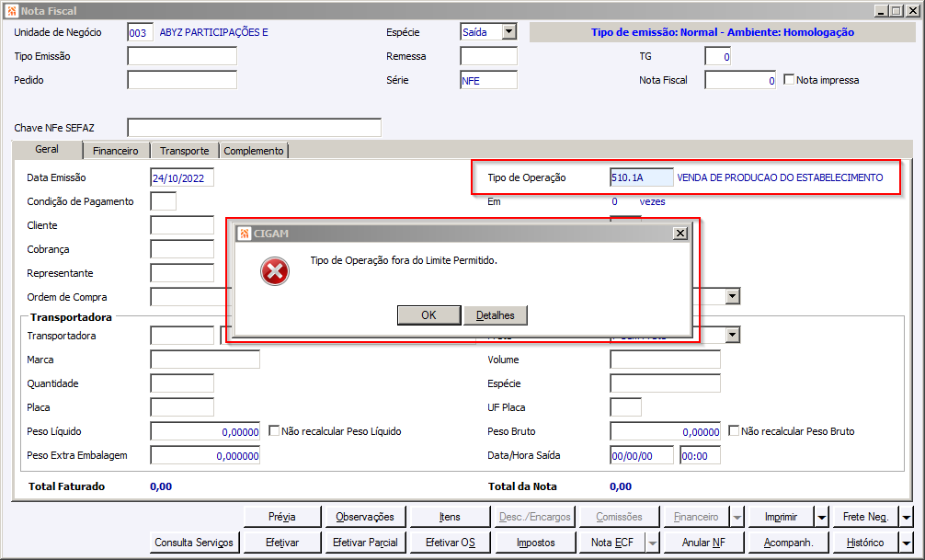Click the Nota ECF button
Viewport: 925px width, 560px height.
point(612,543)
